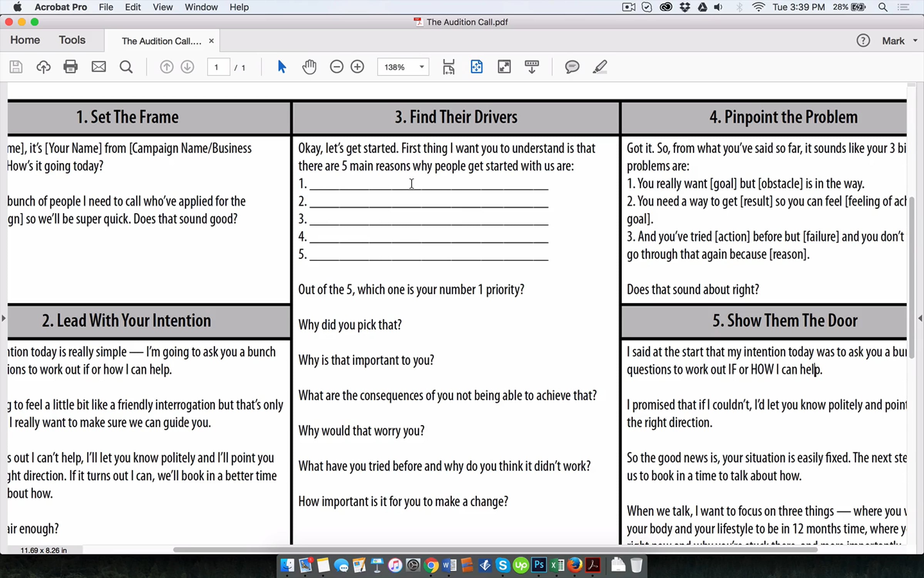Zoom out with the minus icon
The image size is (924, 578).
click(x=336, y=67)
